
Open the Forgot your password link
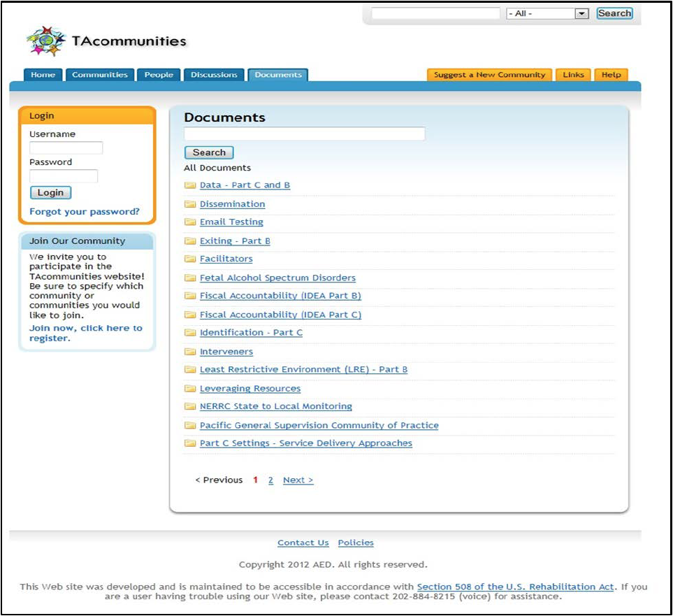(x=85, y=212)
